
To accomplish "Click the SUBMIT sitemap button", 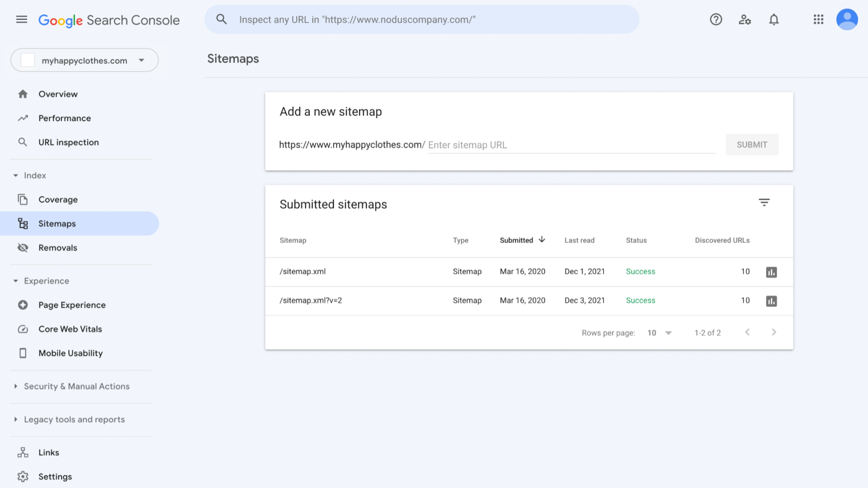I will pyautogui.click(x=752, y=145).
